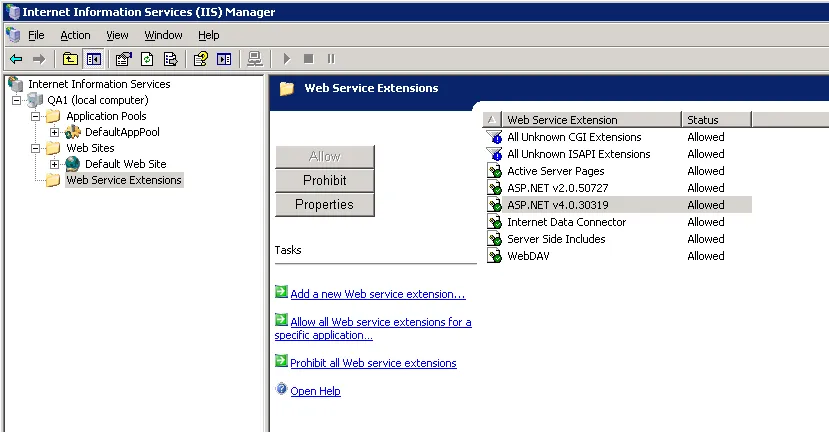Expand the Default Web Site node
The image size is (829, 432).
click(54, 164)
